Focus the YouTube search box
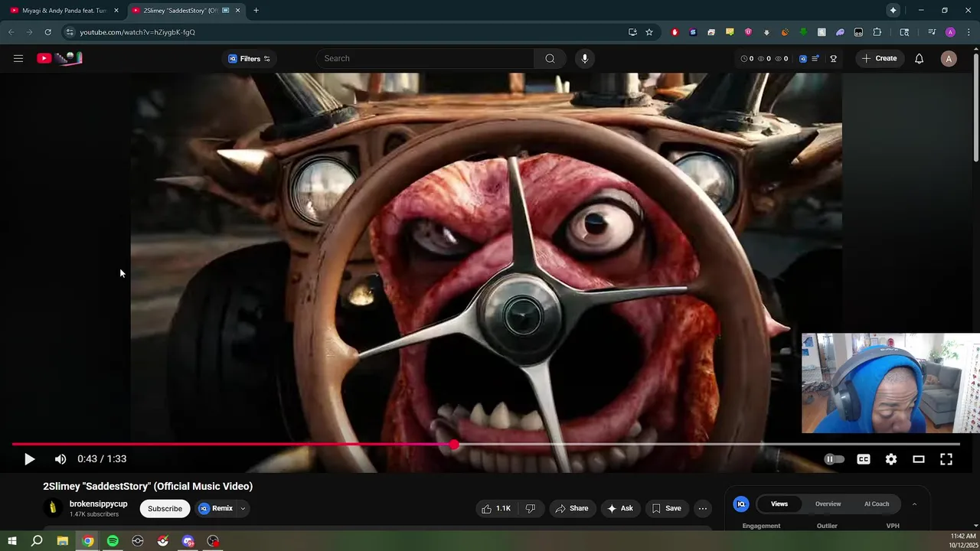 425,58
